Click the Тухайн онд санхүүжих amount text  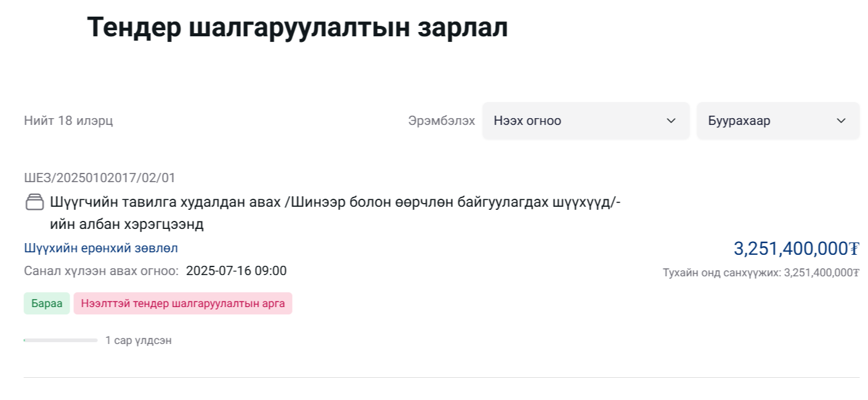point(761,273)
